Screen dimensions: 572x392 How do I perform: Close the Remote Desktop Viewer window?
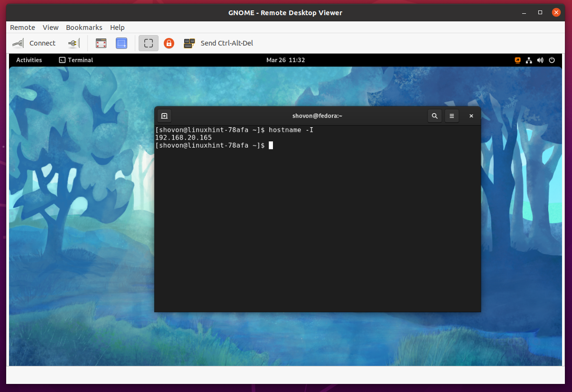(x=557, y=12)
